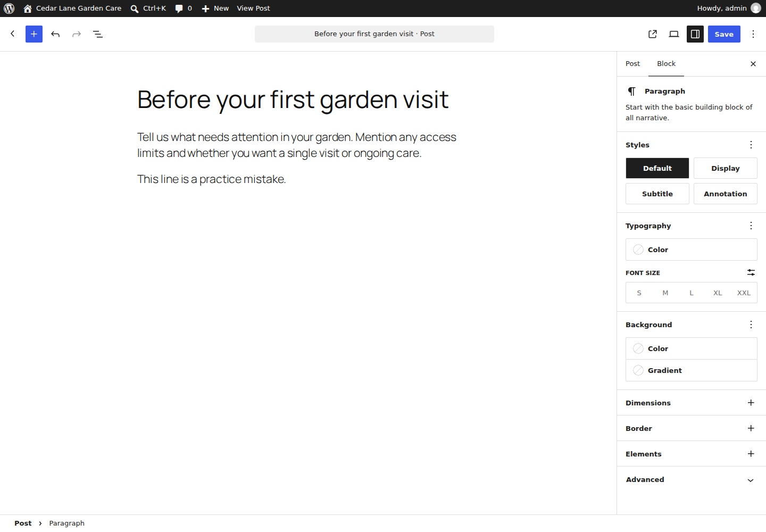This screenshot has width=766, height=532.
Task: Undo the last change
Action: (x=55, y=34)
